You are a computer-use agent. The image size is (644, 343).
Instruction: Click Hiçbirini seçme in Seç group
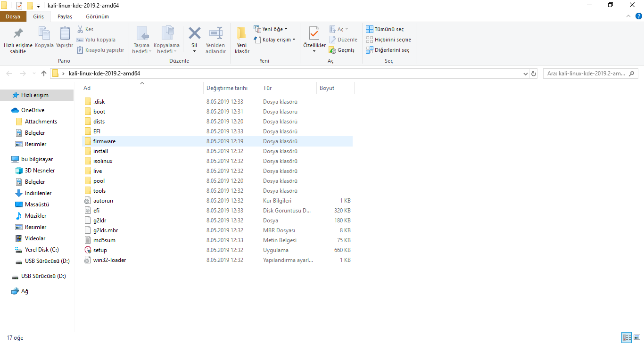coord(388,40)
